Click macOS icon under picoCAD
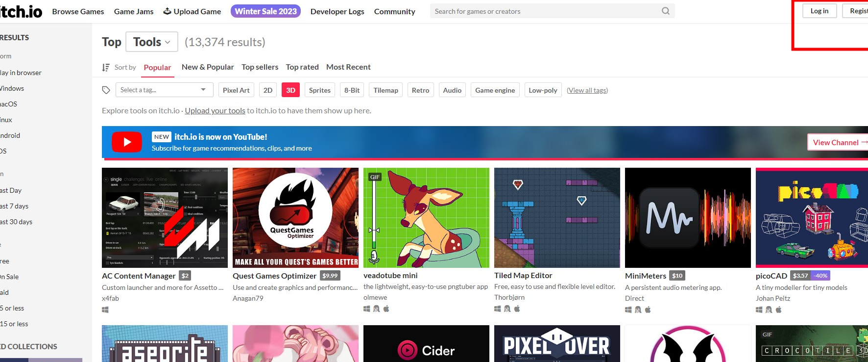 778,310
